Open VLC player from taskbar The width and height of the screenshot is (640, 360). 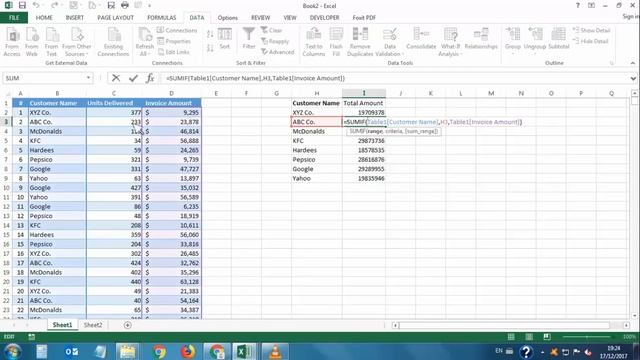tap(276, 351)
